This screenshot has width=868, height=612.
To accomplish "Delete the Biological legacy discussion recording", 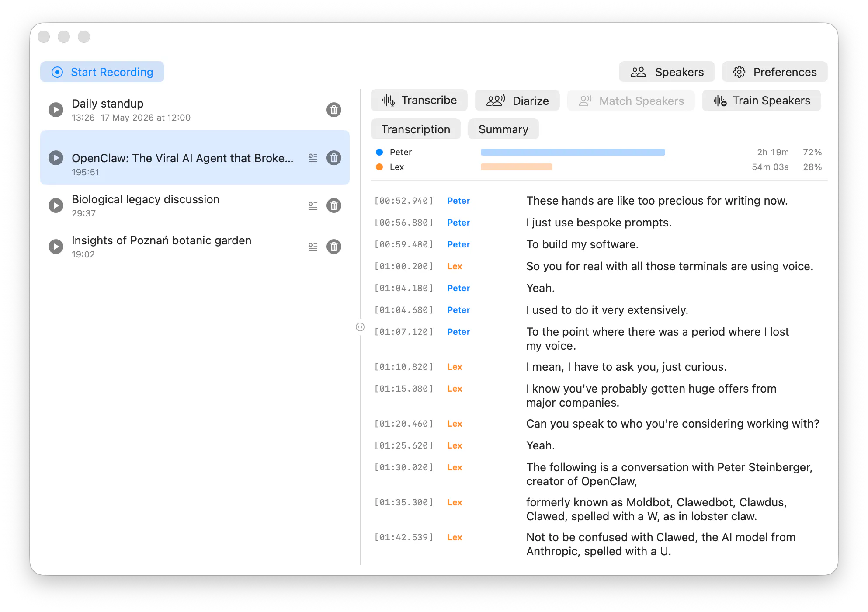I will point(334,205).
